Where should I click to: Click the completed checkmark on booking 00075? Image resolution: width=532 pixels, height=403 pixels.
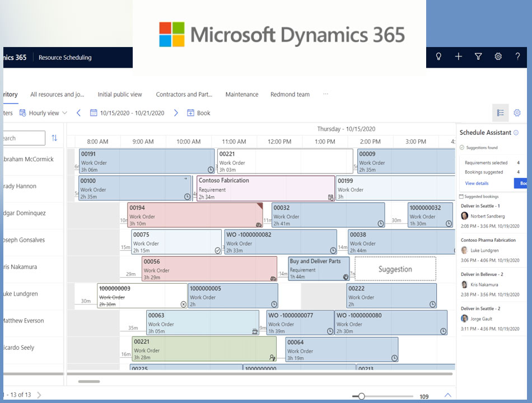(217, 250)
